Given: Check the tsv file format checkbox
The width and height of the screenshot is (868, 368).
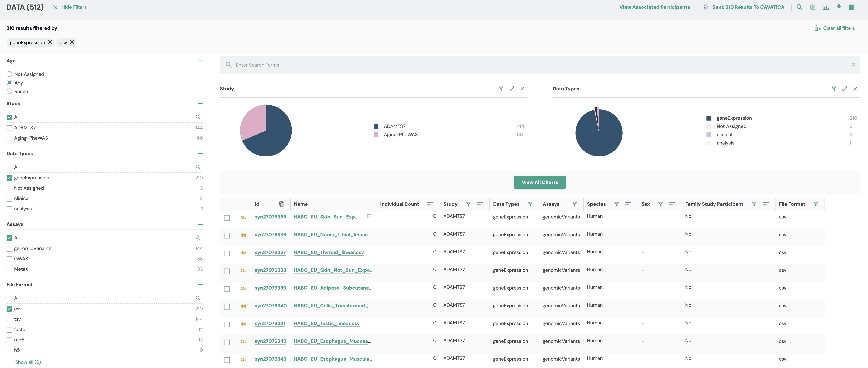Looking at the screenshot, I should pos(9,319).
